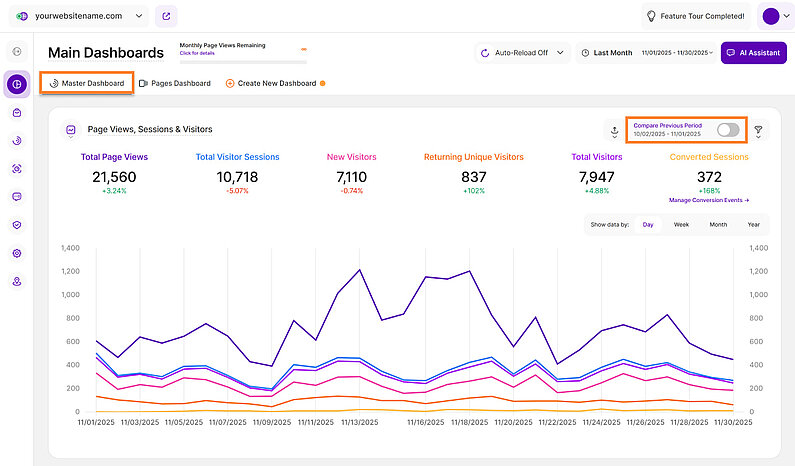
Task: Open the AI Assistant
Action: [x=754, y=53]
